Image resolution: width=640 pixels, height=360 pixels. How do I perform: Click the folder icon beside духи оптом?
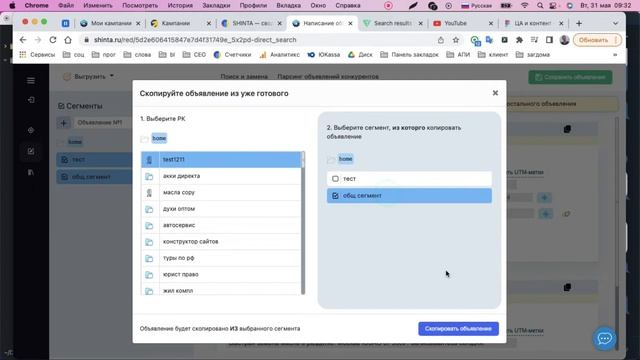point(149,209)
